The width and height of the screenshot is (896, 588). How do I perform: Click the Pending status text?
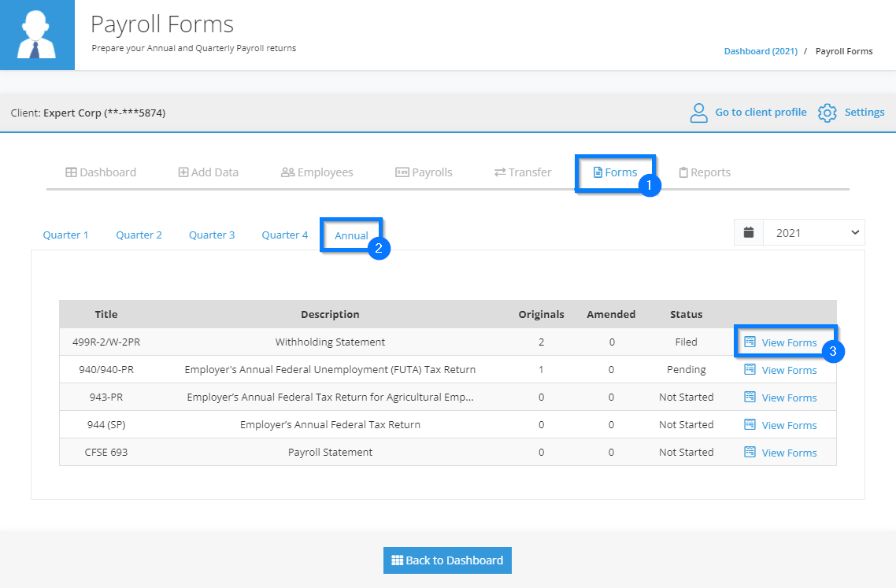(x=686, y=369)
